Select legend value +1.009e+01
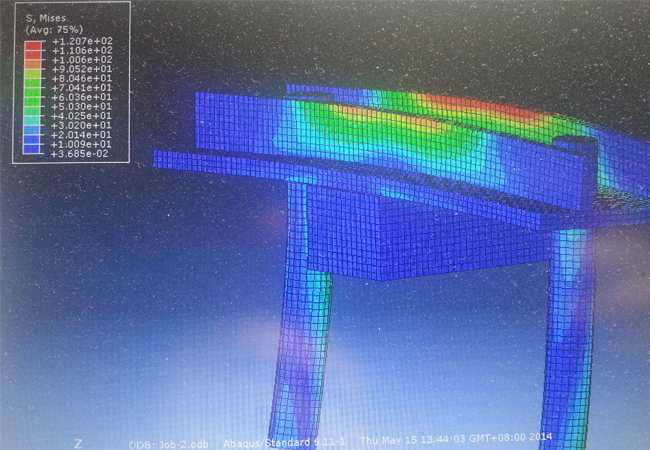The image size is (650, 450). click(x=82, y=144)
